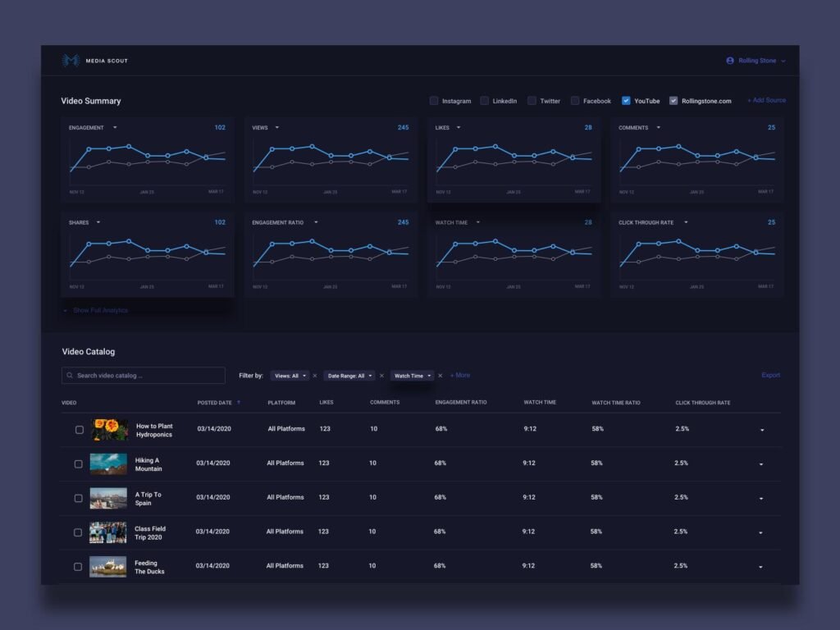Uncheck the YouTube source checkbox

pos(626,101)
